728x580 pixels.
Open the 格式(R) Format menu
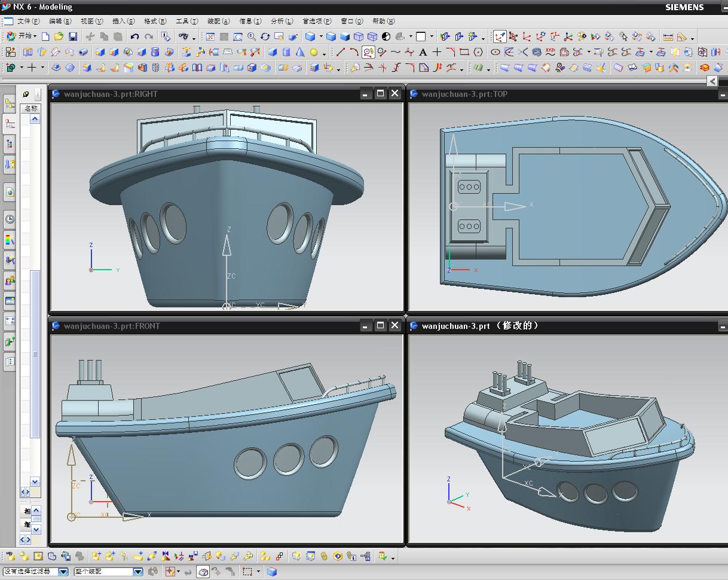[155, 21]
